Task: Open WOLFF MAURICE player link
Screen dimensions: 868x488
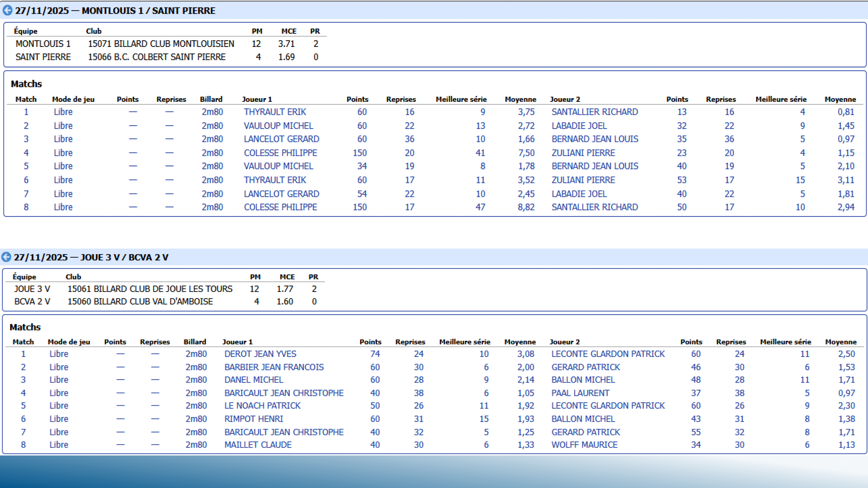Action: 584,444
